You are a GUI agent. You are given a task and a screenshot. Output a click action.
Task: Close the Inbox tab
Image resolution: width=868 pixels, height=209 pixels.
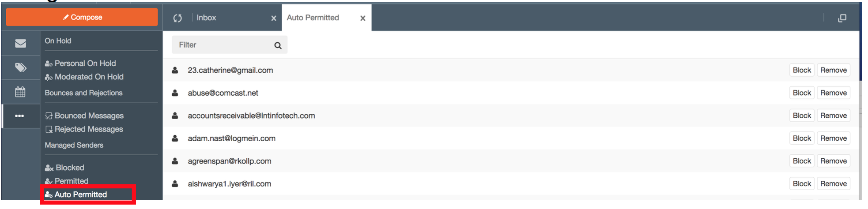click(x=274, y=18)
